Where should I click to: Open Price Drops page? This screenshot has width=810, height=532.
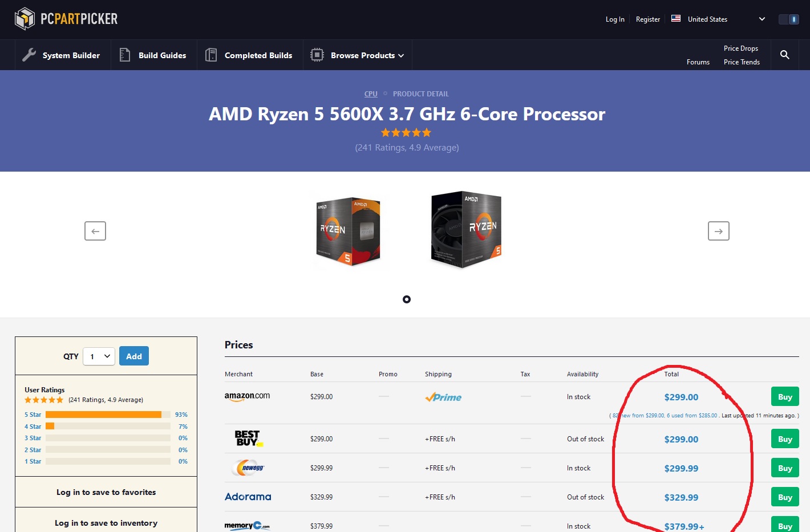coord(741,48)
